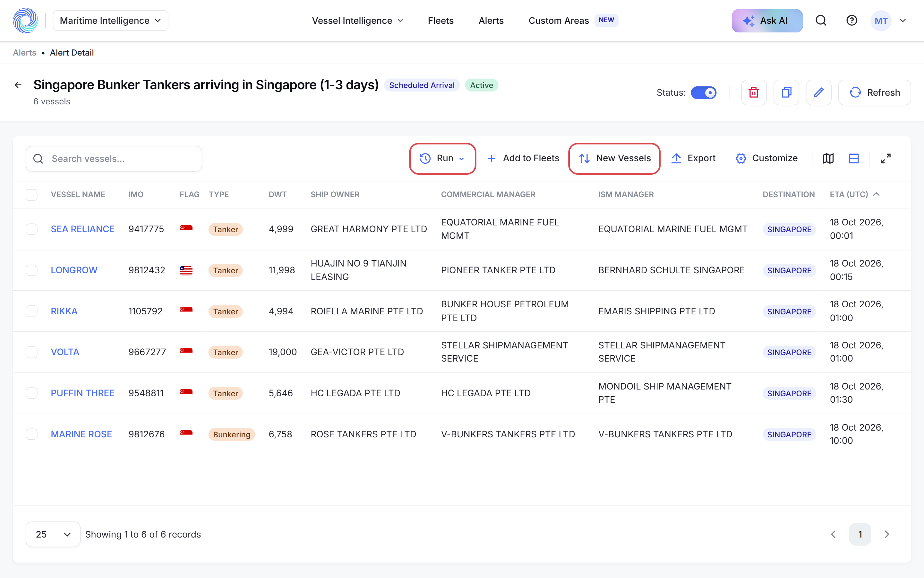Viewport: 924px width, 578px height.
Task: Click the Ask AI button
Action: [x=767, y=21]
